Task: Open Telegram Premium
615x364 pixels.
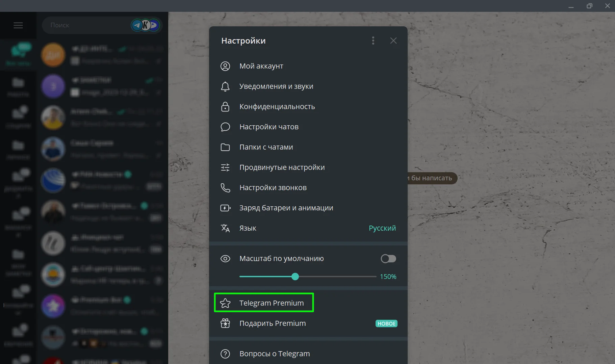Action: [x=308, y=303]
